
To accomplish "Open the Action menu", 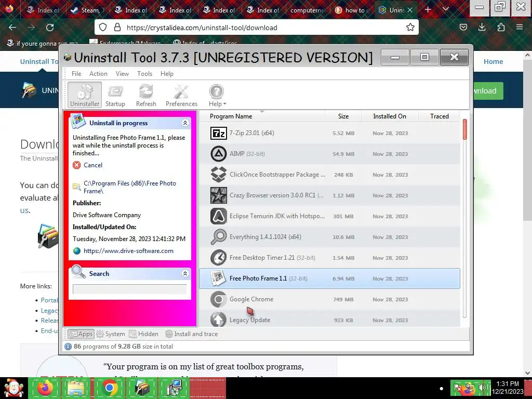I will (98, 74).
